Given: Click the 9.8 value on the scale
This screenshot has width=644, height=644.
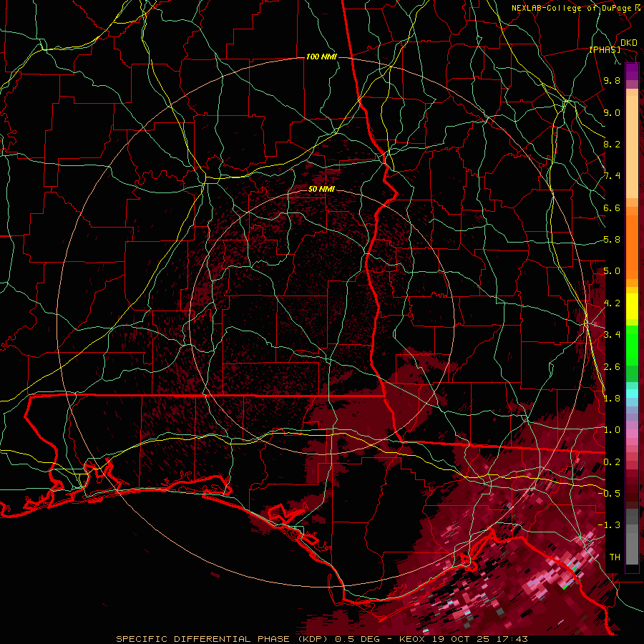Looking at the screenshot, I should [x=612, y=81].
